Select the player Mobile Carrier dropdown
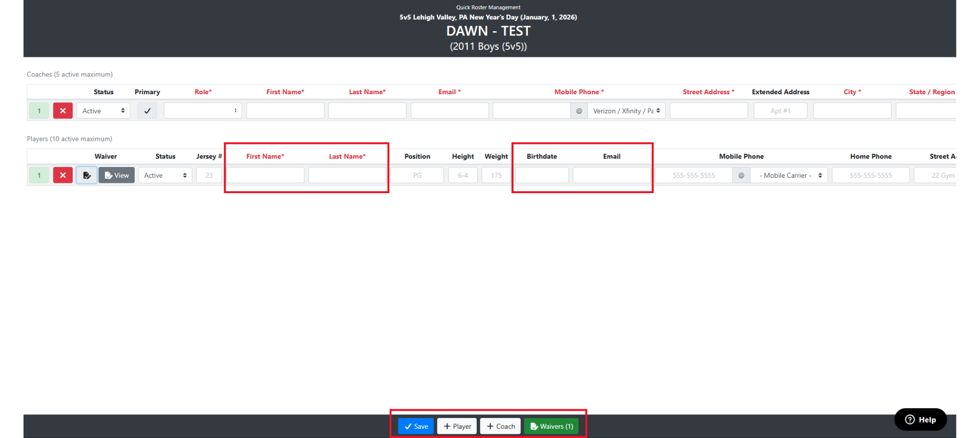The height and width of the screenshot is (438, 980). (x=789, y=175)
